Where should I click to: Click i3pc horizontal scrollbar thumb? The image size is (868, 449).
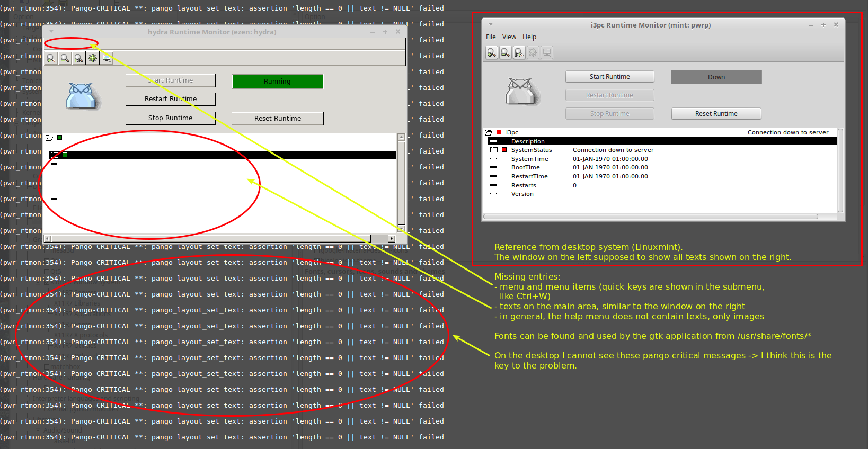(x=651, y=217)
